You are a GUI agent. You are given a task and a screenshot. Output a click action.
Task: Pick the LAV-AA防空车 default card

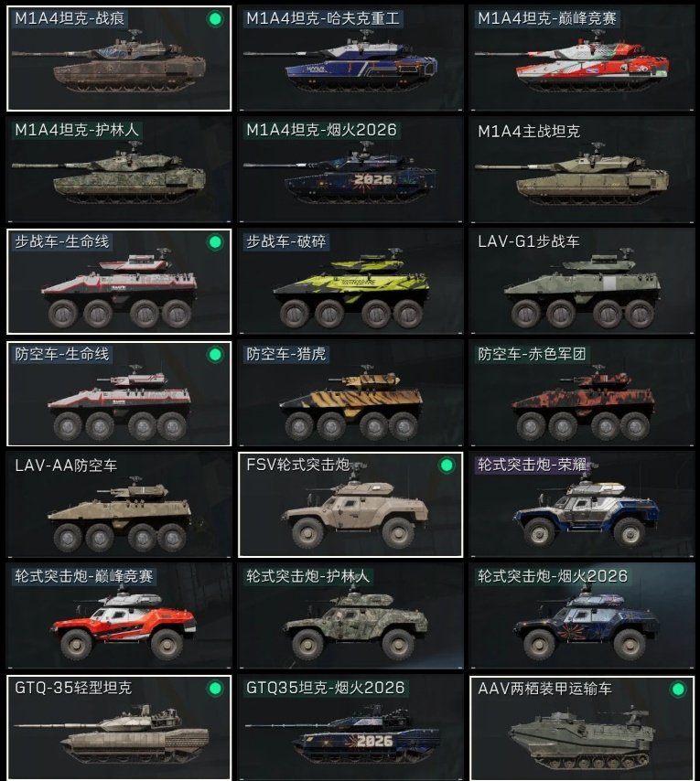click(119, 505)
